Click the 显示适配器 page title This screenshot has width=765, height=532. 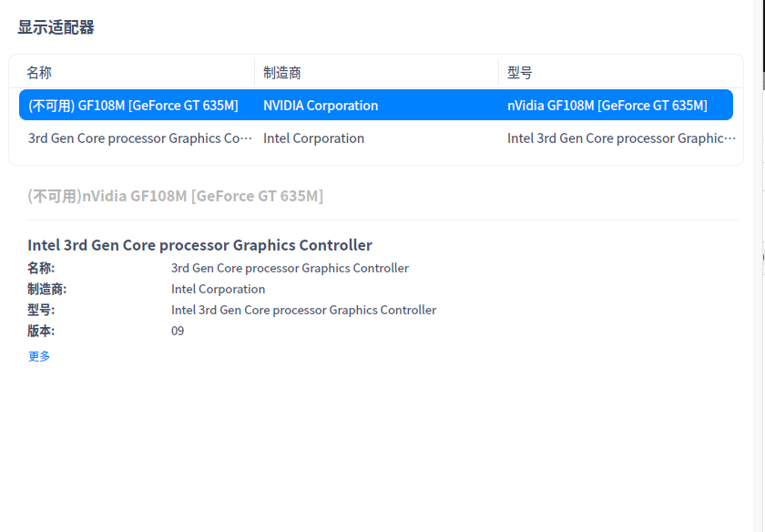(56, 27)
